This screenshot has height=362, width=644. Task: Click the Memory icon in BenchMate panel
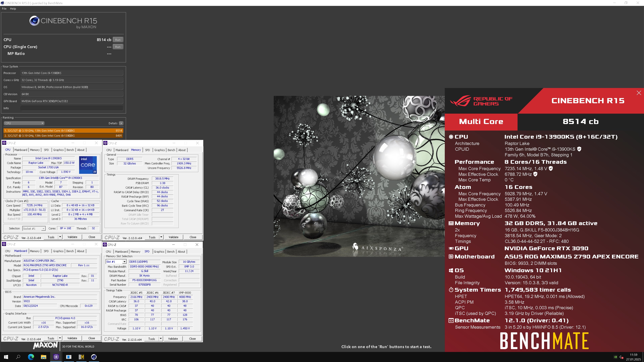[x=451, y=223]
